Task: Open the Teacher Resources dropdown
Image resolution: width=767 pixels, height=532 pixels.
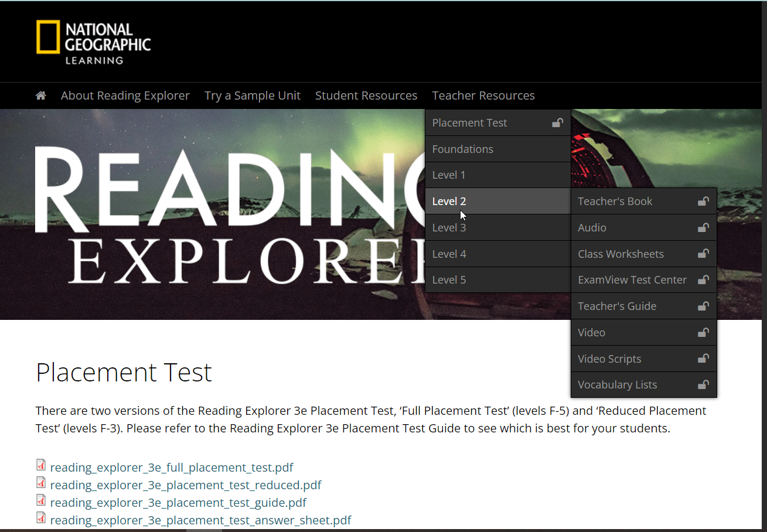Action: click(x=483, y=95)
